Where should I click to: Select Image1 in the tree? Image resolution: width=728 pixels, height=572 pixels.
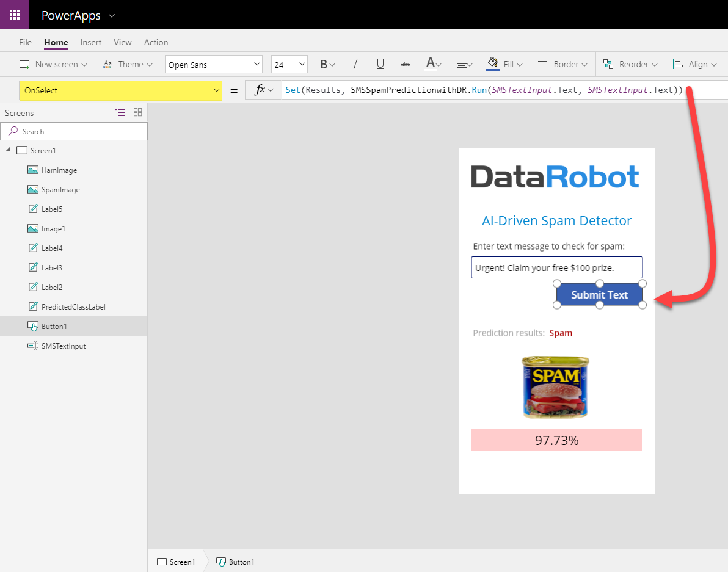coord(53,229)
